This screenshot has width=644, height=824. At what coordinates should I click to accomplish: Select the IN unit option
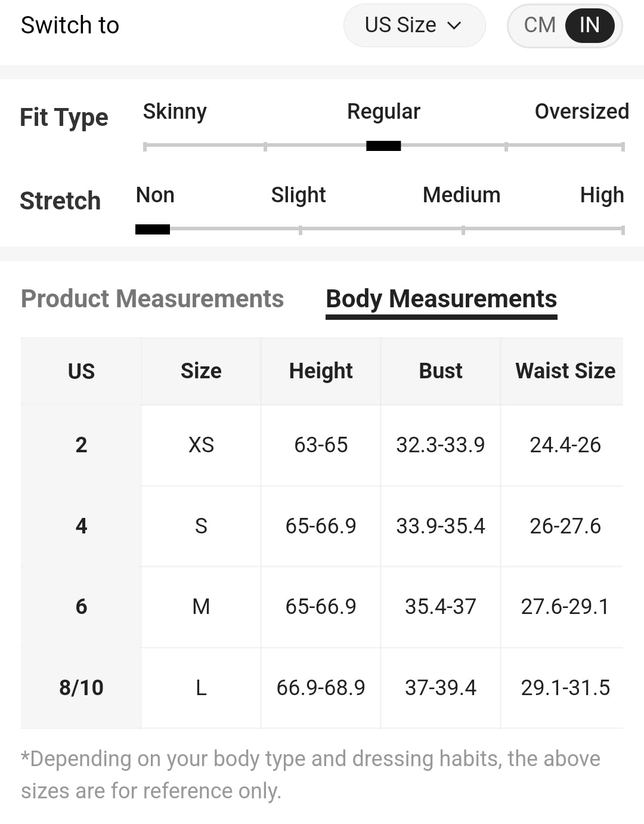[x=590, y=25]
